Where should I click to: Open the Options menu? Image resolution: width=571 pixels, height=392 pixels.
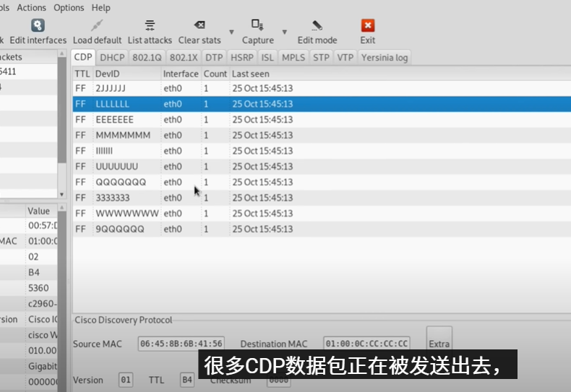point(69,7)
